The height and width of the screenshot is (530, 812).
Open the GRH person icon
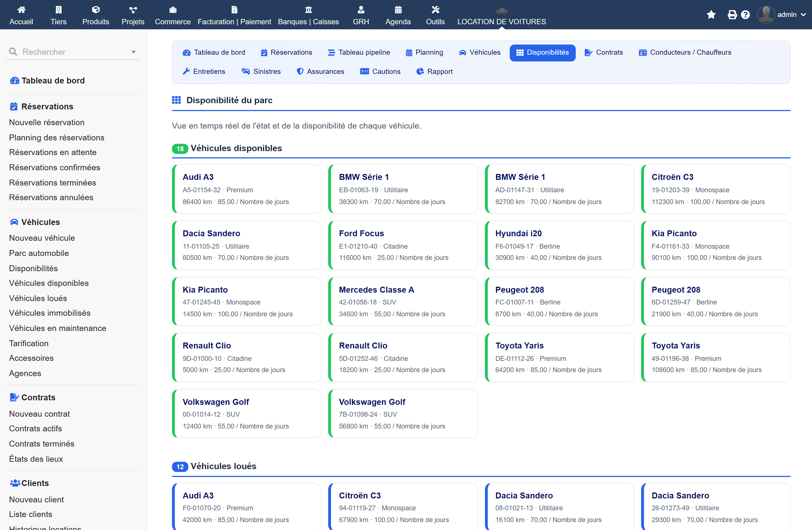pyautogui.click(x=361, y=10)
